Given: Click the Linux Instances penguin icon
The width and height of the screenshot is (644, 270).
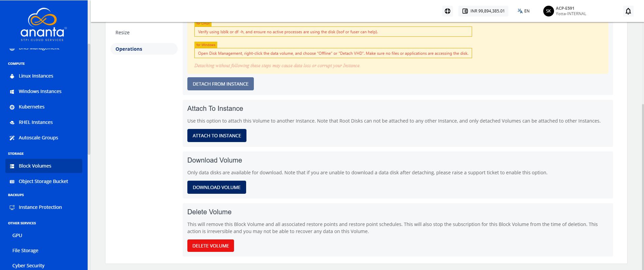Looking at the screenshot, I should 12,76.
